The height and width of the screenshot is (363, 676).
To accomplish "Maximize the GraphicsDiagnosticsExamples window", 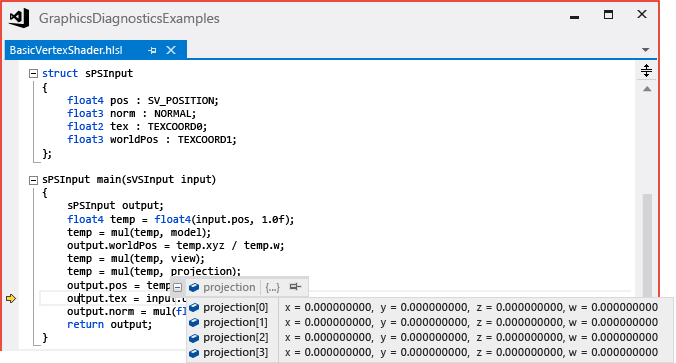I will (x=608, y=15).
